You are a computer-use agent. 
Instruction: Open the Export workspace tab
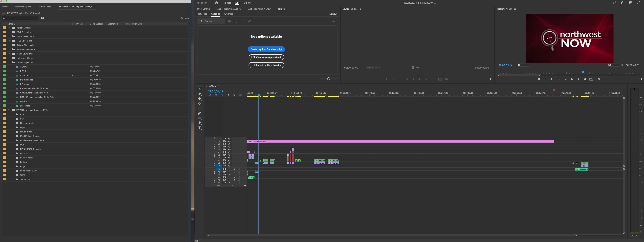click(247, 3)
